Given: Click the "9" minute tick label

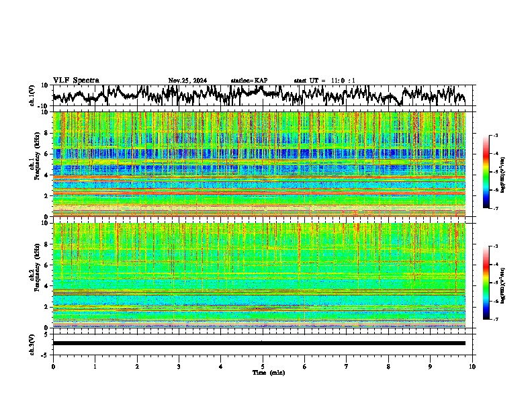Looking at the screenshot, I should point(430,367).
